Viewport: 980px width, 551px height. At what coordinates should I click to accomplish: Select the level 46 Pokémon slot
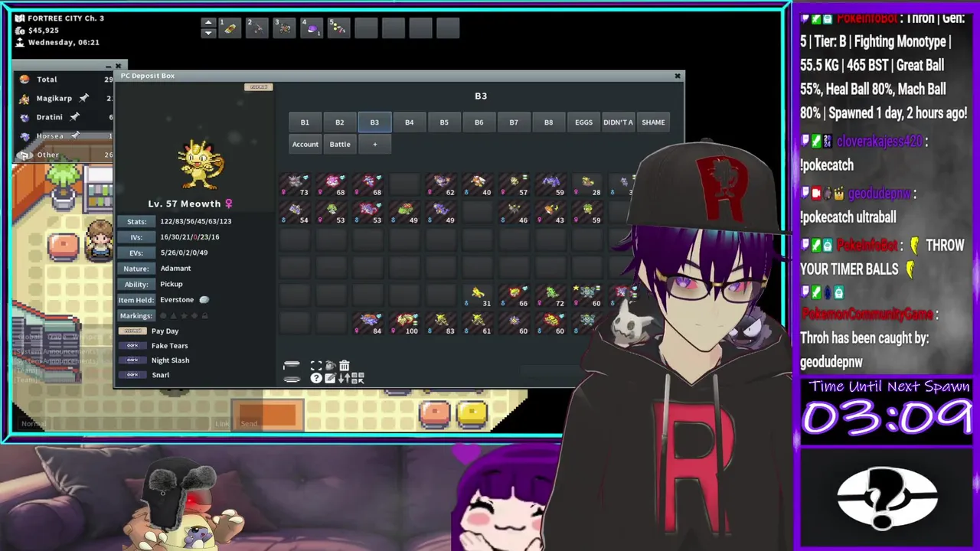click(x=514, y=212)
